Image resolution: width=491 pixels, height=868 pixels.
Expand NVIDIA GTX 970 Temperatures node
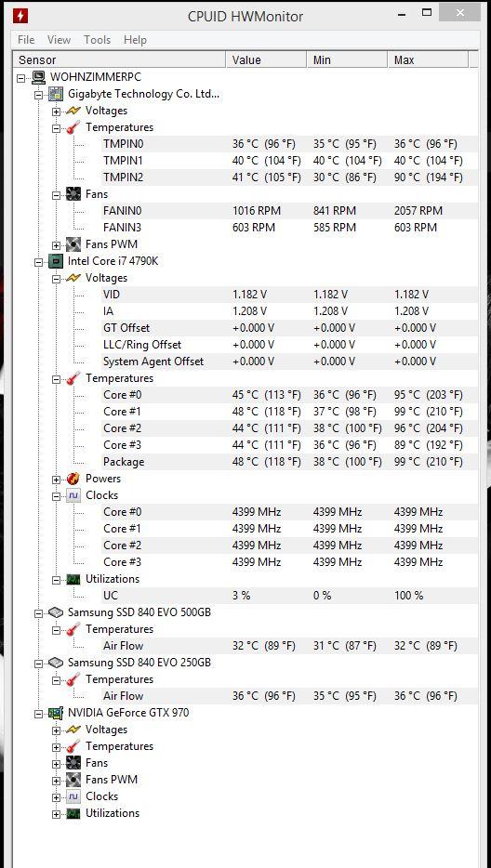(56, 747)
